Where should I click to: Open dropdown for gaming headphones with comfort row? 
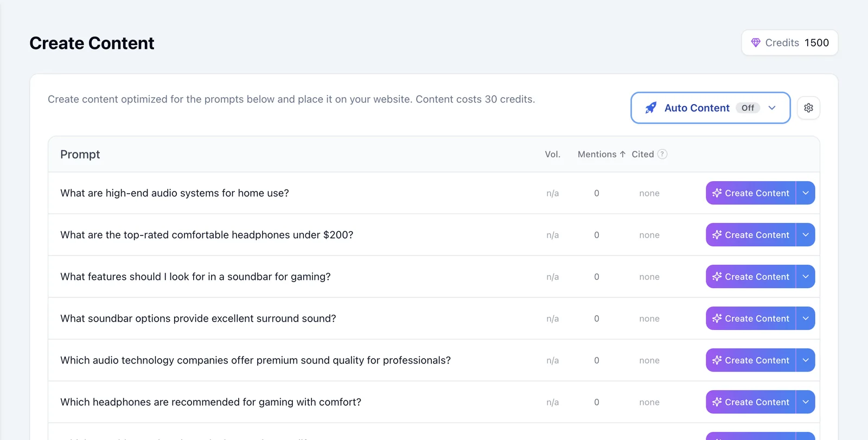click(x=806, y=402)
